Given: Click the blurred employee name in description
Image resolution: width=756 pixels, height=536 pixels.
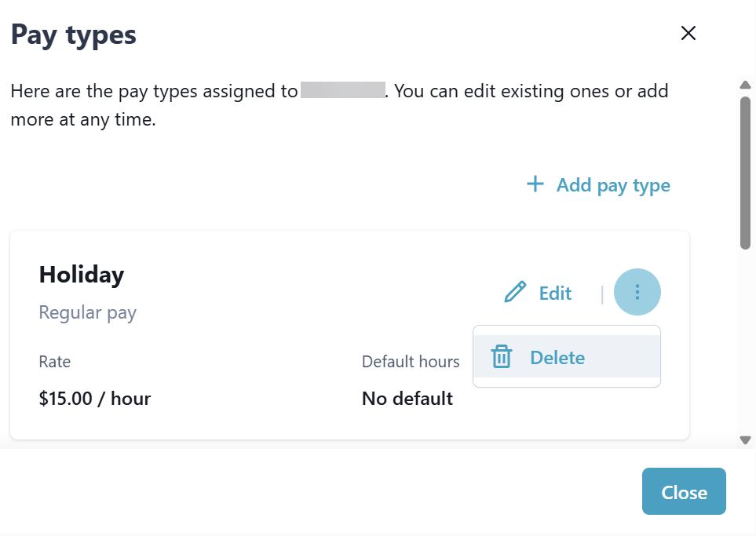Looking at the screenshot, I should [342, 91].
